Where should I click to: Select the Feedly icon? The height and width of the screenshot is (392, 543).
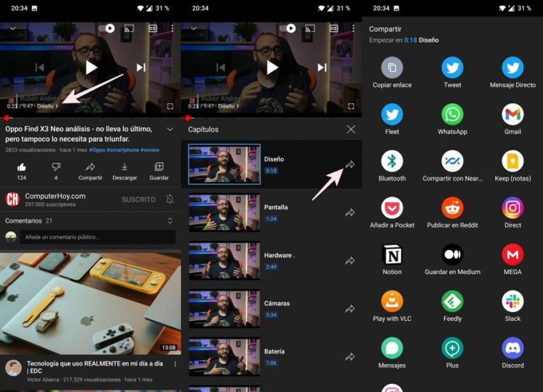(452, 301)
